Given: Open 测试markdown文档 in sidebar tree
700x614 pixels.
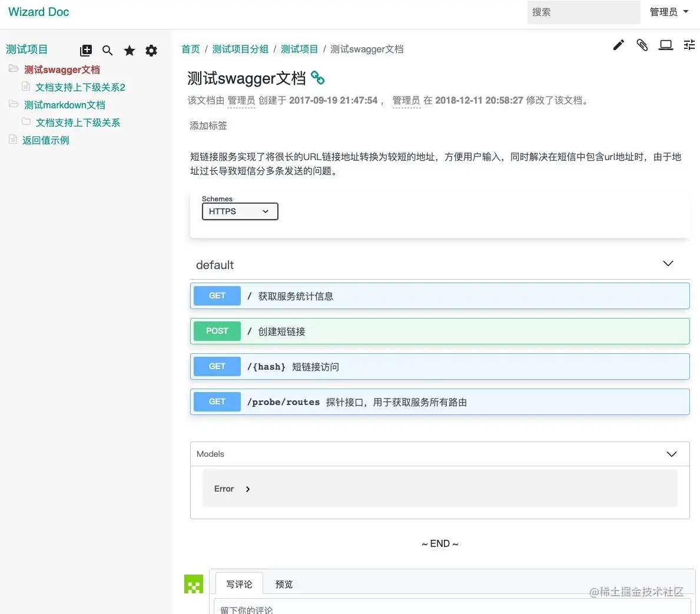Looking at the screenshot, I should (x=65, y=105).
